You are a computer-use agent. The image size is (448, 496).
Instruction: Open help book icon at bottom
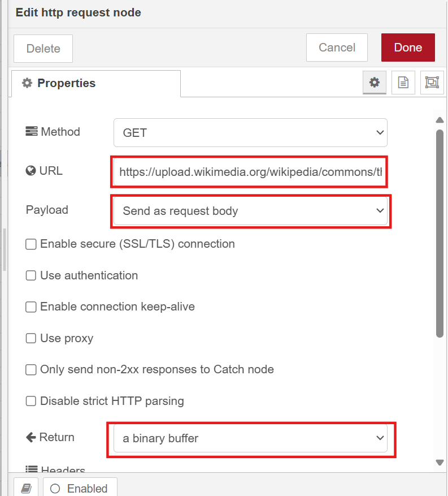coord(26,488)
